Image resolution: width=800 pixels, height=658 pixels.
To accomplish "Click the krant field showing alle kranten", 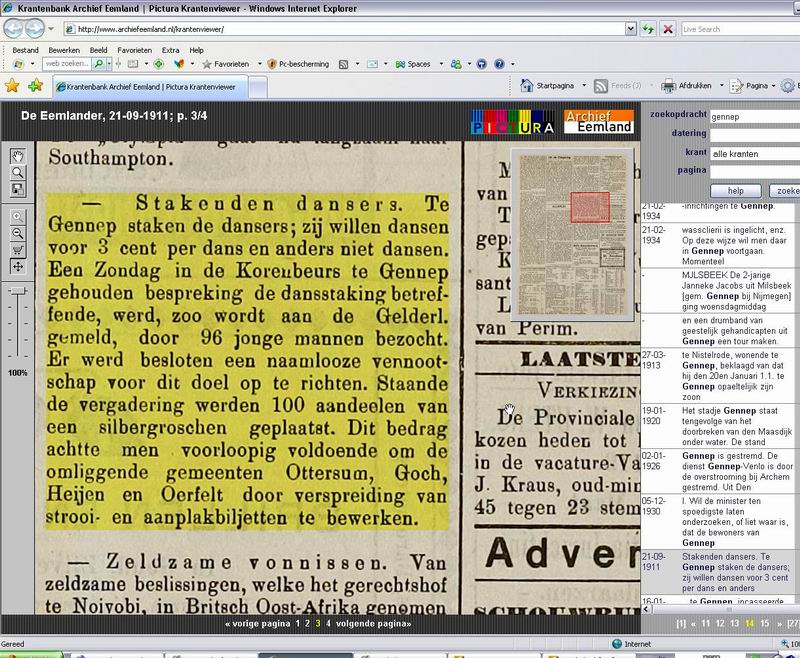I will tap(755, 154).
